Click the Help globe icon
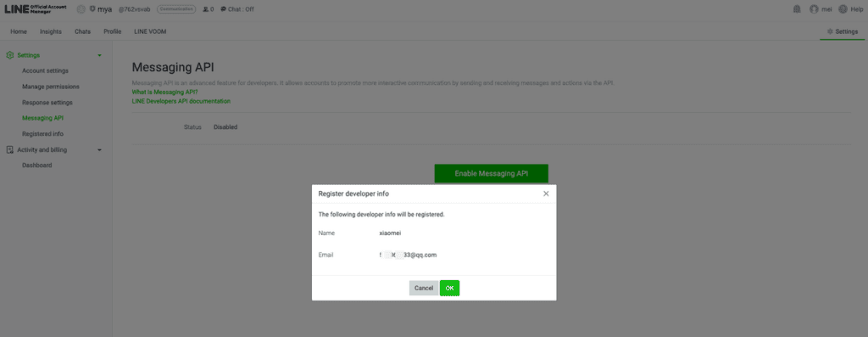 tap(843, 8)
